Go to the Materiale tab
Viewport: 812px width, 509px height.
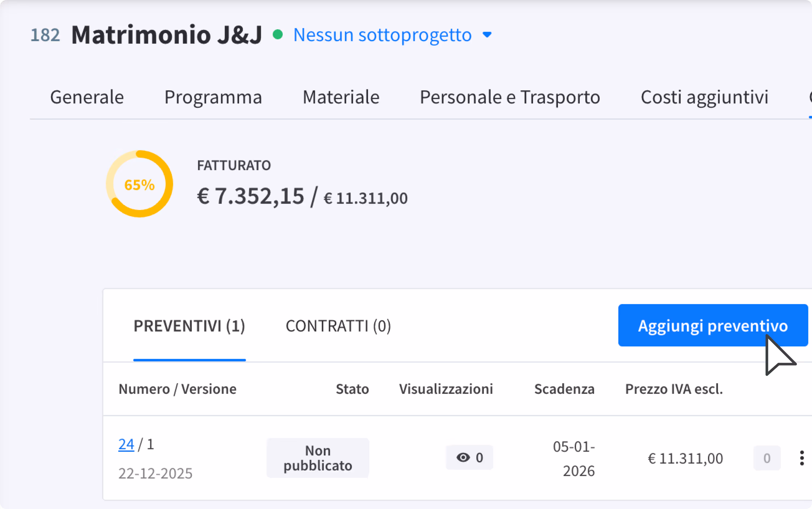(341, 97)
